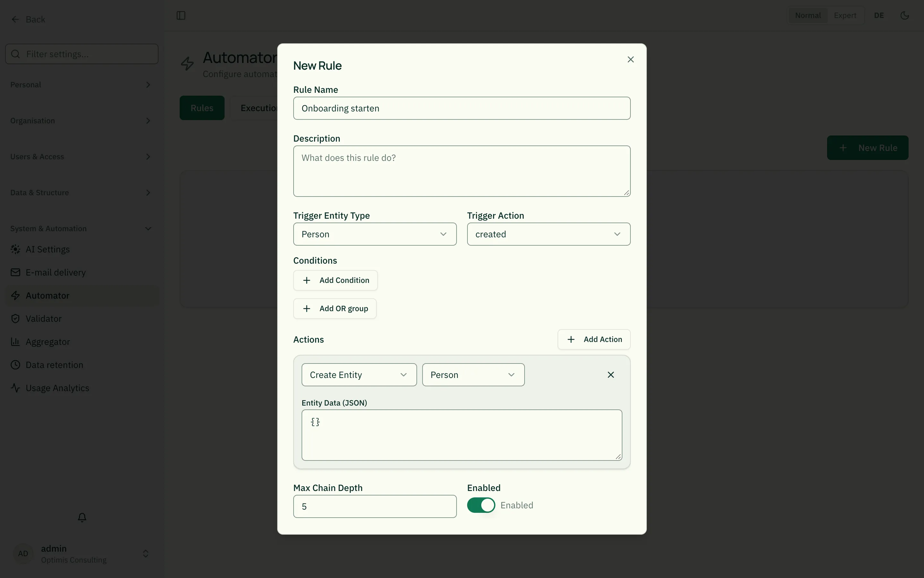Select the Rules tab
The image size is (924, 578).
[x=202, y=108]
